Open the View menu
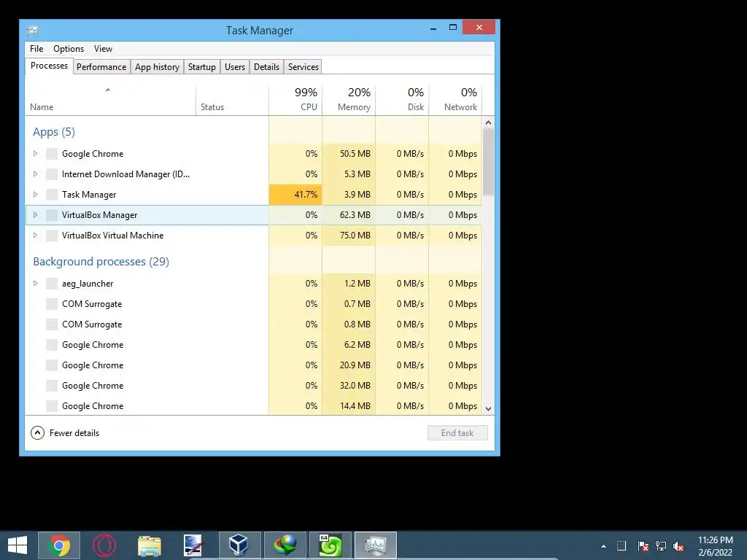This screenshot has width=747, height=560. (103, 49)
